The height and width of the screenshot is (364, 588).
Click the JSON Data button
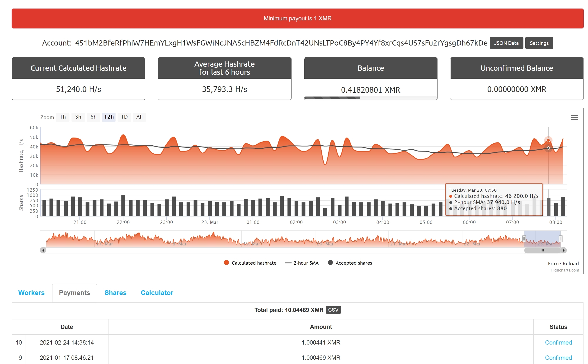coord(506,43)
